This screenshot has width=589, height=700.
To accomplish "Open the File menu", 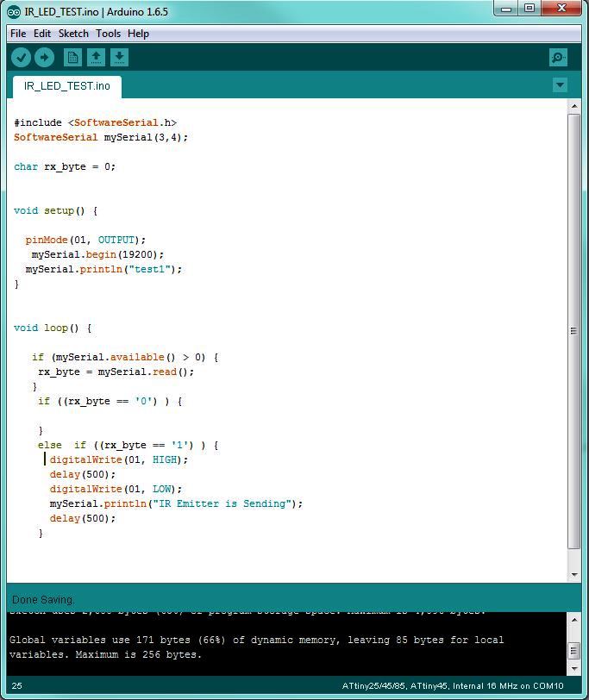I will click(x=18, y=34).
